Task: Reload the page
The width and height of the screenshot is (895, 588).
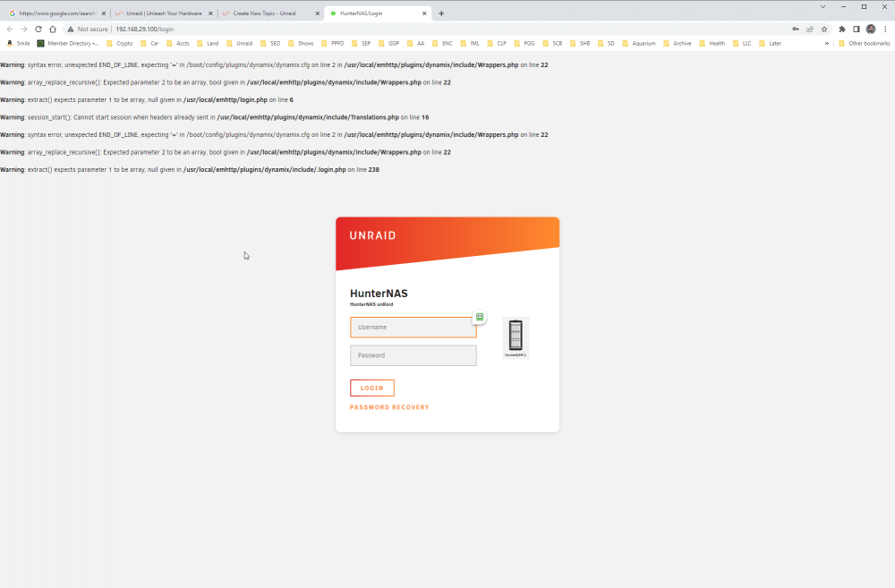Action: point(38,30)
